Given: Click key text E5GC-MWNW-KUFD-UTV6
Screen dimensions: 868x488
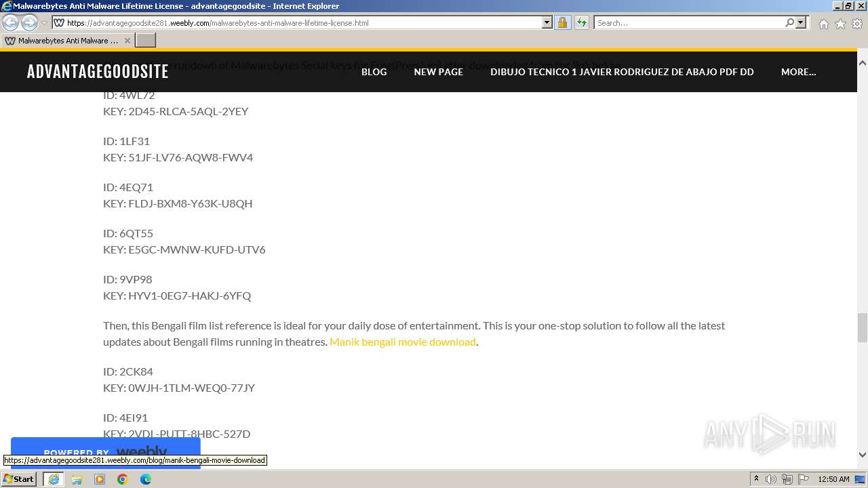Looking at the screenshot, I should (x=197, y=249).
